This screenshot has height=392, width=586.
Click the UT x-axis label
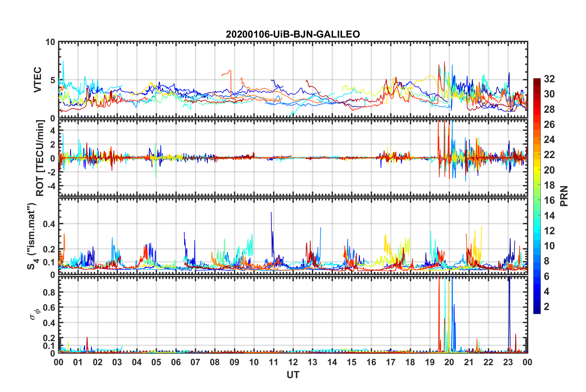(293, 375)
